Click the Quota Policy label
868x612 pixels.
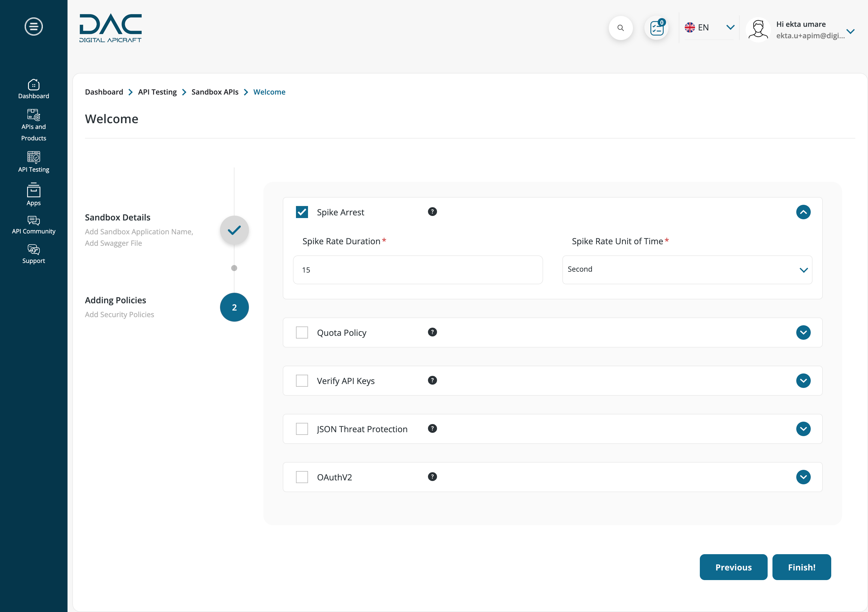coord(341,333)
